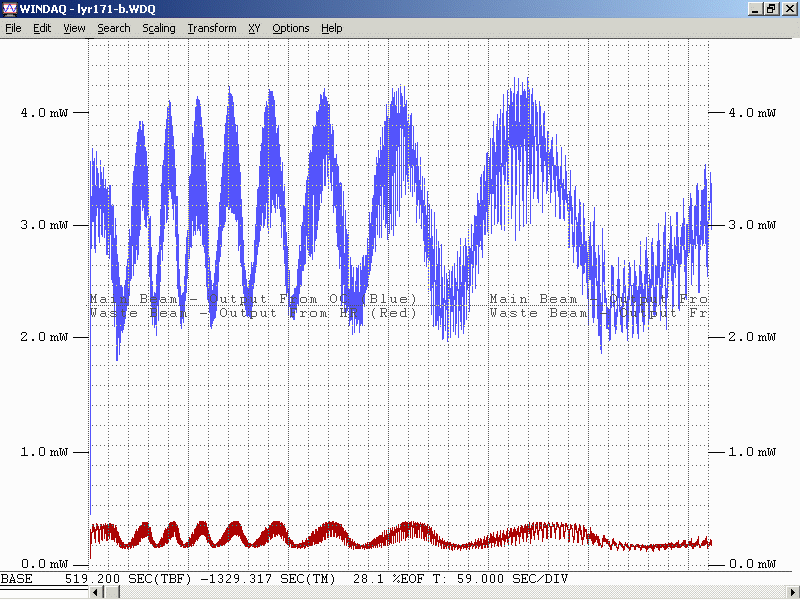
Task: Open the XY menu
Action: pos(254,28)
